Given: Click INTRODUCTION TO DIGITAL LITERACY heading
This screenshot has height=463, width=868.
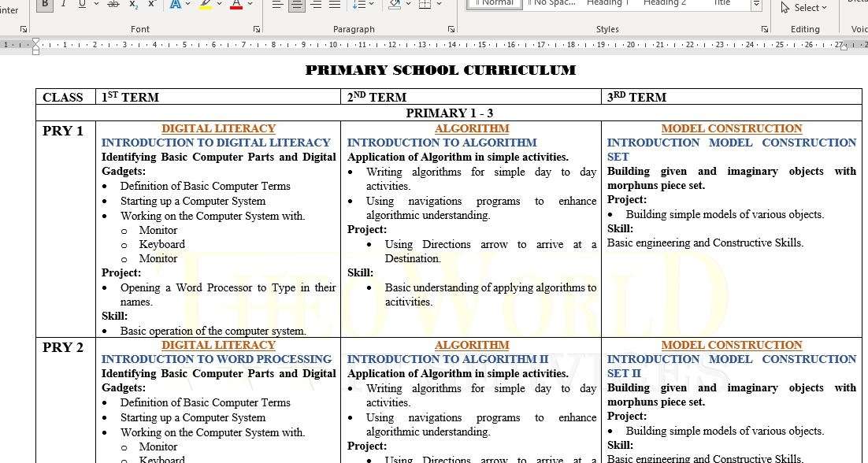Looking at the screenshot, I should [216, 143].
